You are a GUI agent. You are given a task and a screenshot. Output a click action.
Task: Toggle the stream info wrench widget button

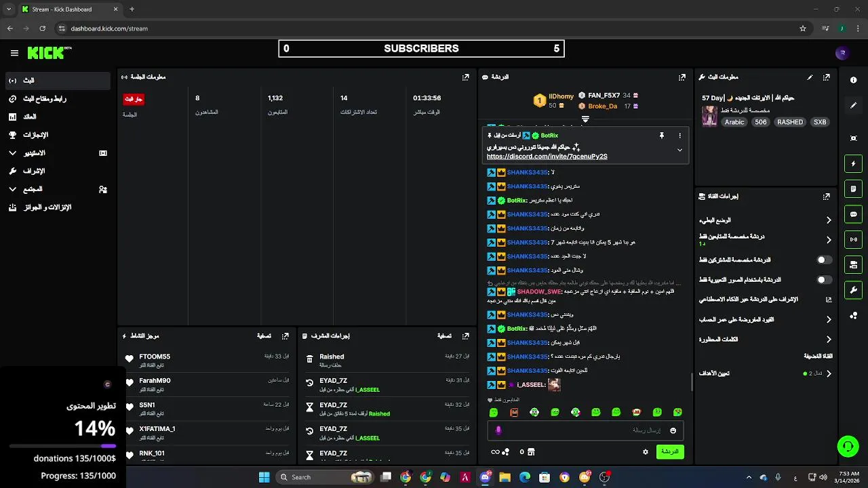click(854, 290)
